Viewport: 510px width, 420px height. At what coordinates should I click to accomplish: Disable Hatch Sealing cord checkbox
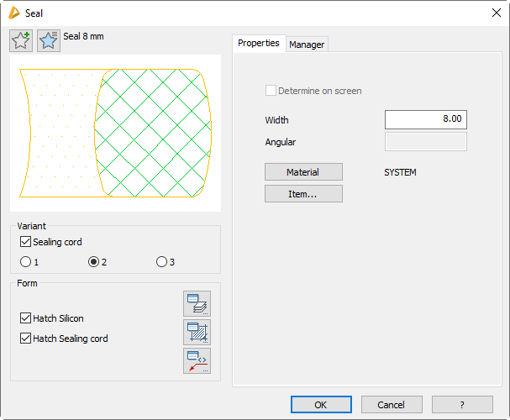(x=25, y=339)
